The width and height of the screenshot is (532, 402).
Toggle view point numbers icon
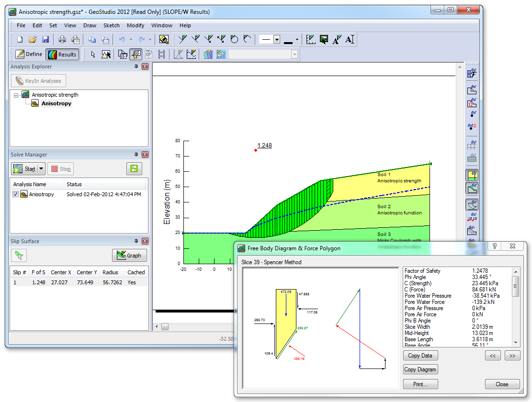(x=472, y=126)
